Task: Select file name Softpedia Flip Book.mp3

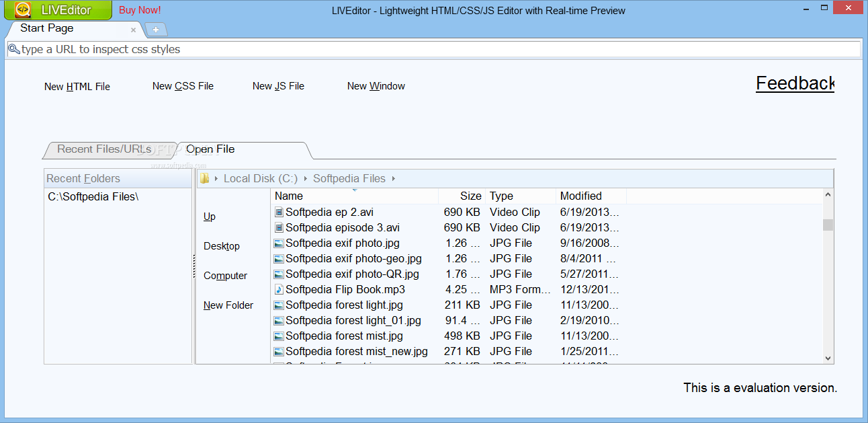Action: [x=345, y=289]
